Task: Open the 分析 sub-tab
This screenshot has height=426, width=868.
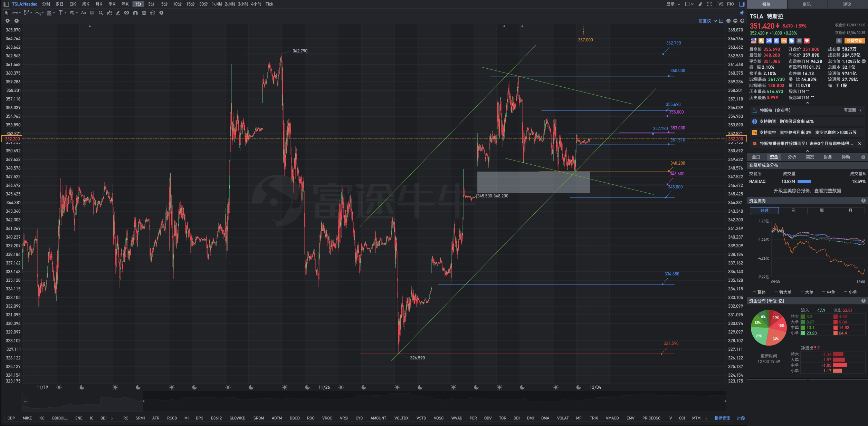Action: (x=792, y=157)
